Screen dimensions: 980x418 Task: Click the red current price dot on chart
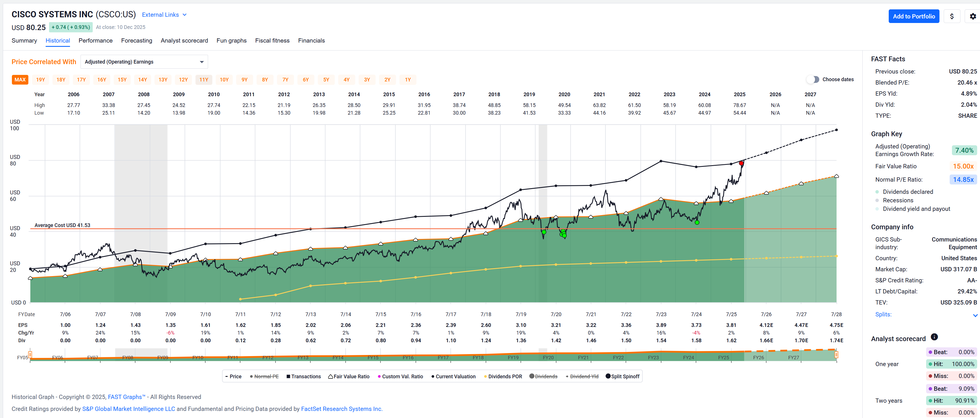click(x=741, y=163)
